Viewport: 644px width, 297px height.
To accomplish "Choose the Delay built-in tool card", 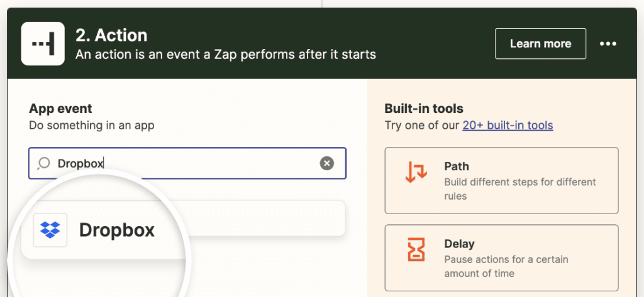I will pos(501,257).
